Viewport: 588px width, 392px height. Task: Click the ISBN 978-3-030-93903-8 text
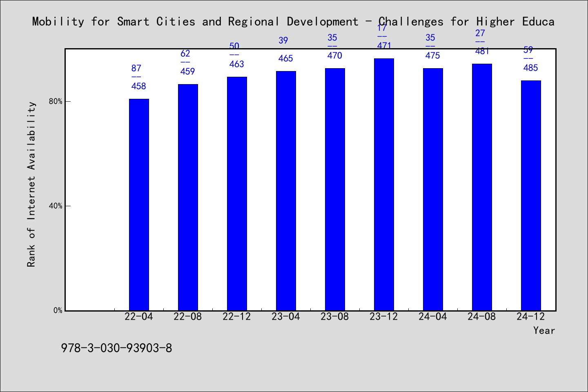click(116, 348)
